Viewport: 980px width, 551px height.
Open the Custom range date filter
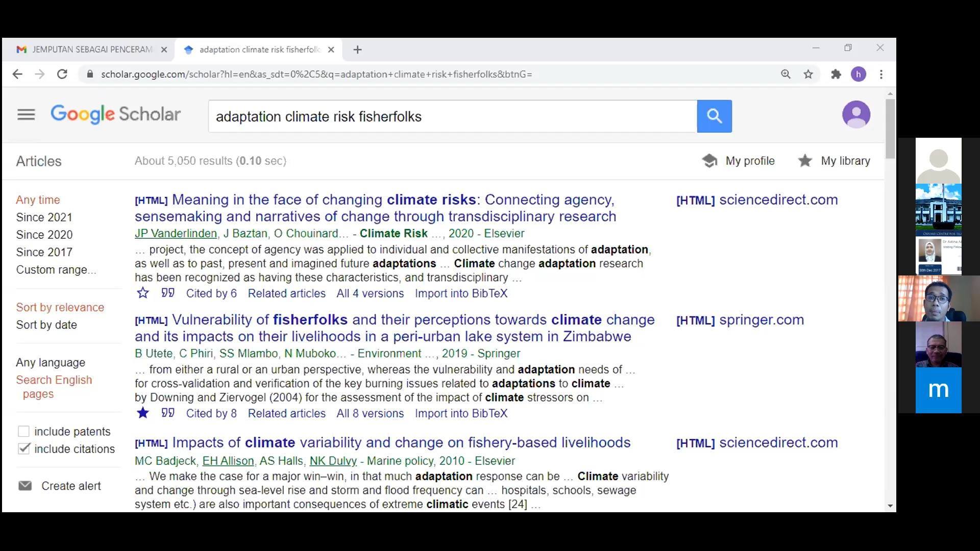[56, 270]
